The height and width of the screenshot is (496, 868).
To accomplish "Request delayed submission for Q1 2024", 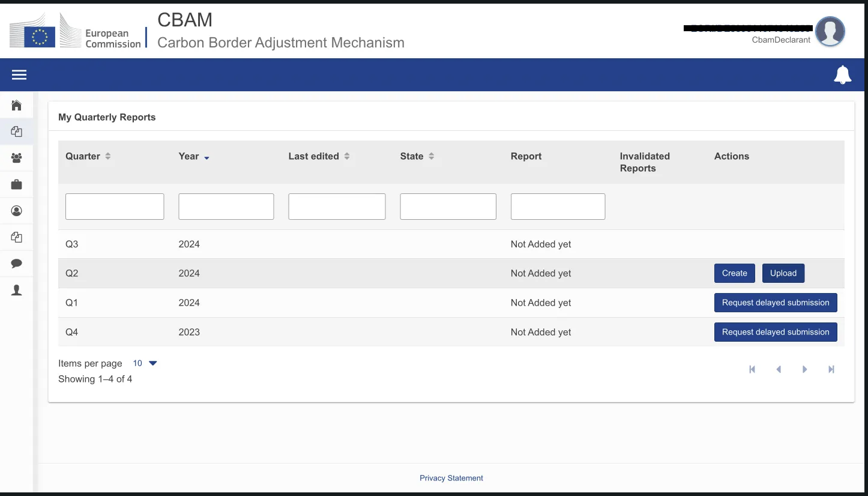I will [x=775, y=303].
